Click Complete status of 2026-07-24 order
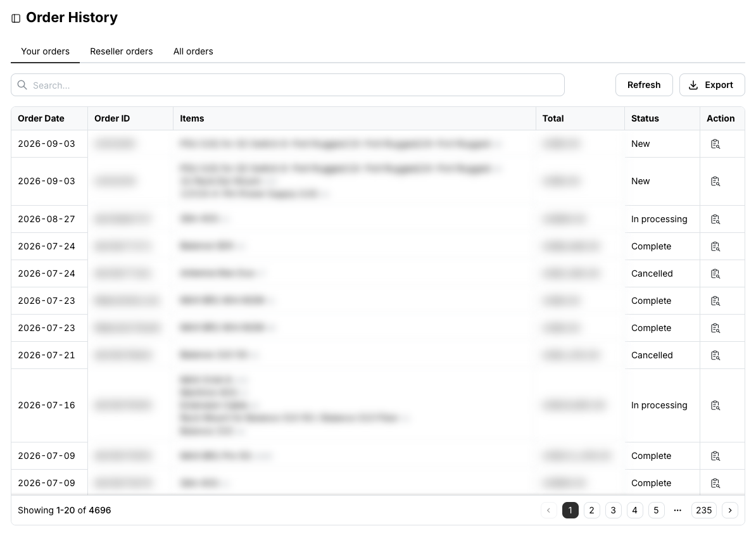The height and width of the screenshot is (533, 756). [x=652, y=246]
